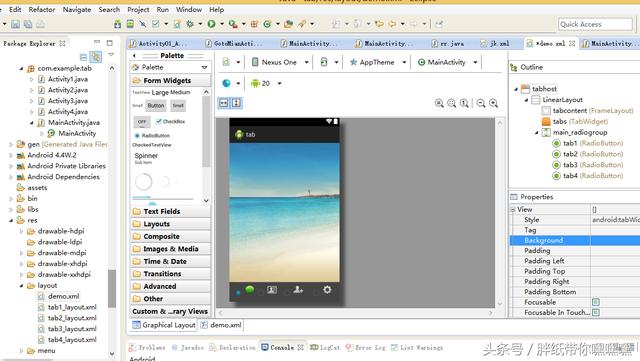Screen dimensions: 640x361
Task: Expand the Advanced palette category
Action: [x=171, y=286]
